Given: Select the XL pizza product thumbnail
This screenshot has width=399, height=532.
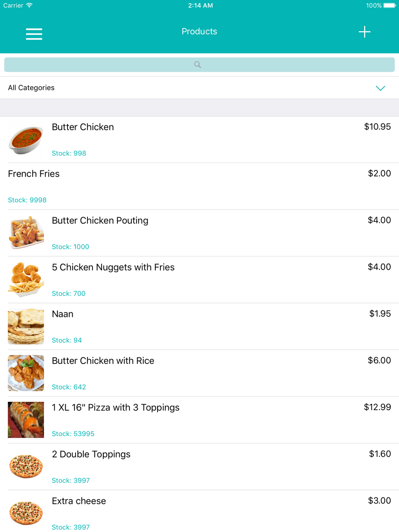Looking at the screenshot, I should tap(26, 419).
